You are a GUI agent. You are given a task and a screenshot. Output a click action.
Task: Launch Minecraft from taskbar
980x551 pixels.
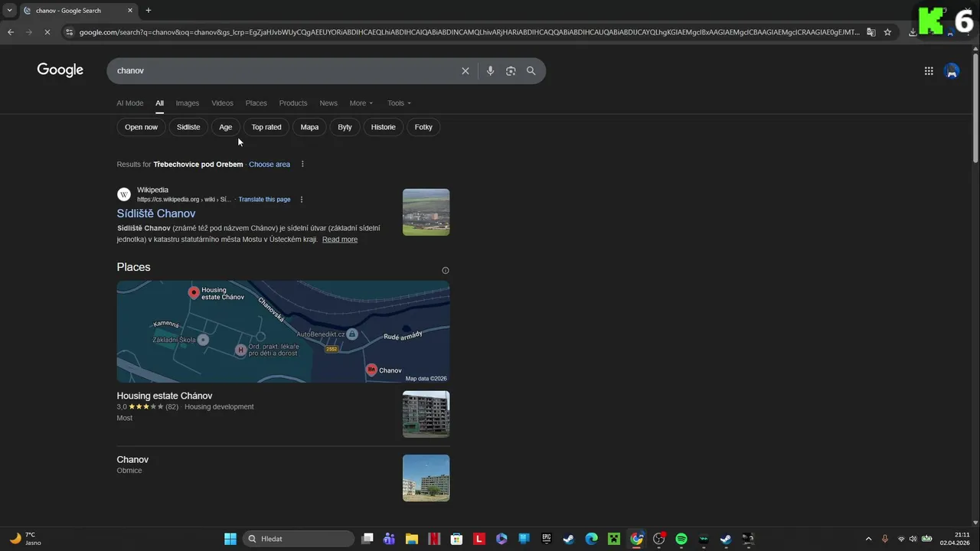click(614, 539)
